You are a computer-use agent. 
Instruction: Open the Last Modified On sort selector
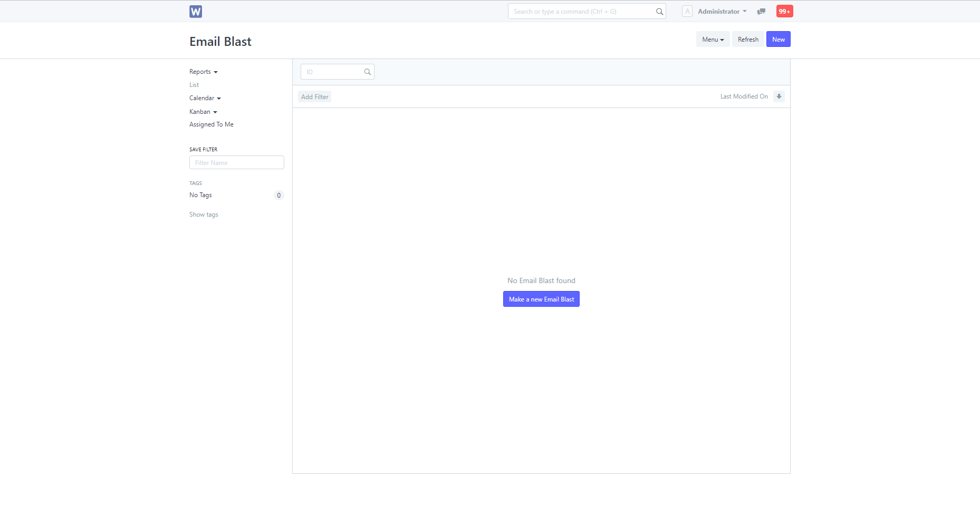[x=744, y=96]
